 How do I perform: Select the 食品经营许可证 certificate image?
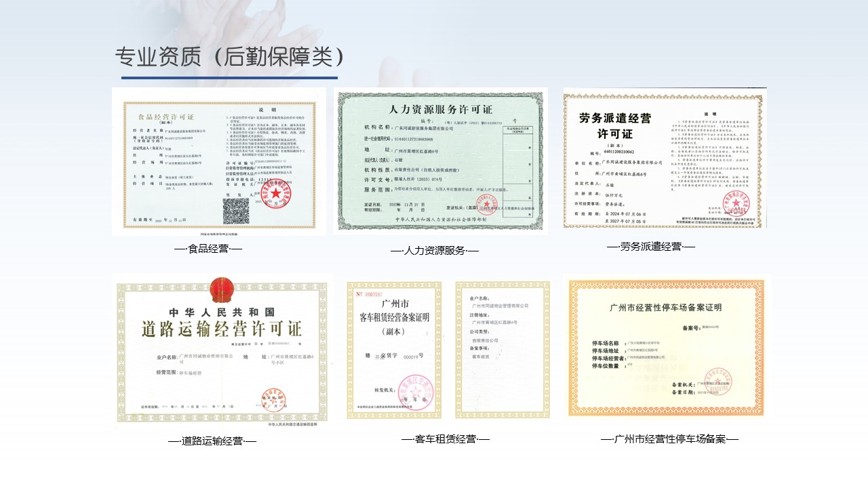coord(219,161)
